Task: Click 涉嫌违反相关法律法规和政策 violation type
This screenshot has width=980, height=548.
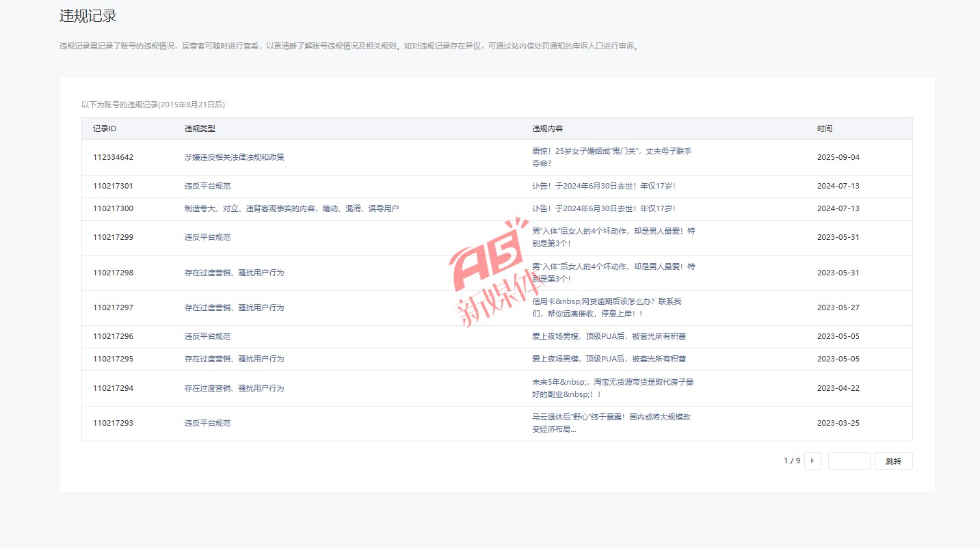Action: point(234,157)
